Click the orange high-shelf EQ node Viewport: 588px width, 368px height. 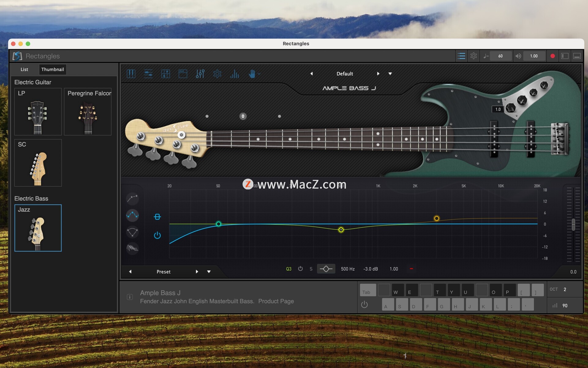click(437, 218)
